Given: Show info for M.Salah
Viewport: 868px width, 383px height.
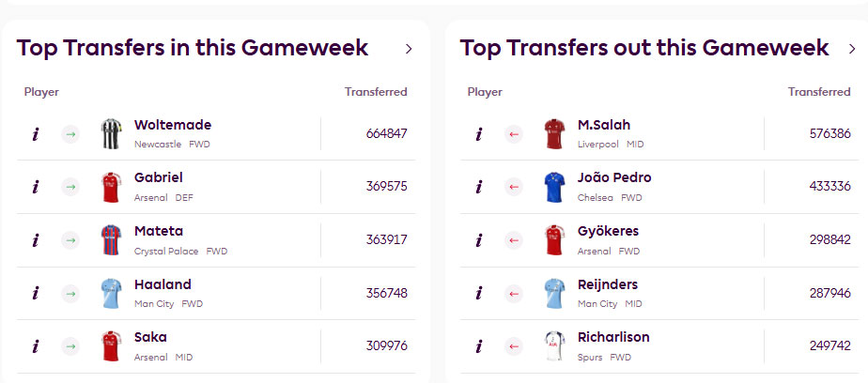Looking at the screenshot, I should tap(479, 134).
